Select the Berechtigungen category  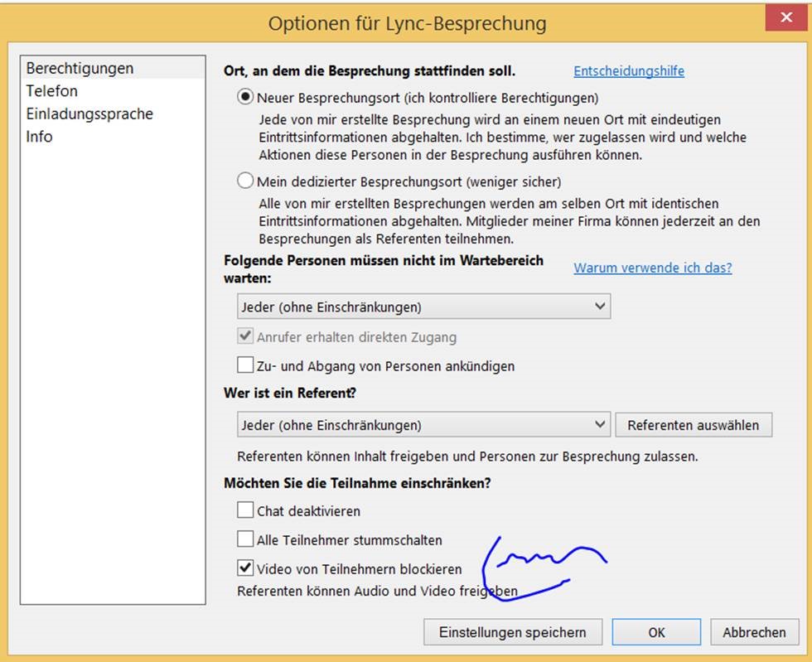click(x=113, y=69)
